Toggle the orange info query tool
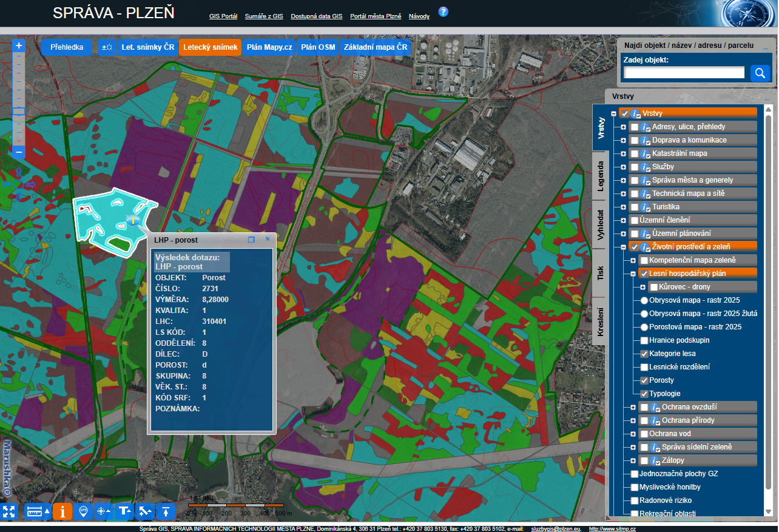This screenshot has height=532, width=779. point(62,511)
